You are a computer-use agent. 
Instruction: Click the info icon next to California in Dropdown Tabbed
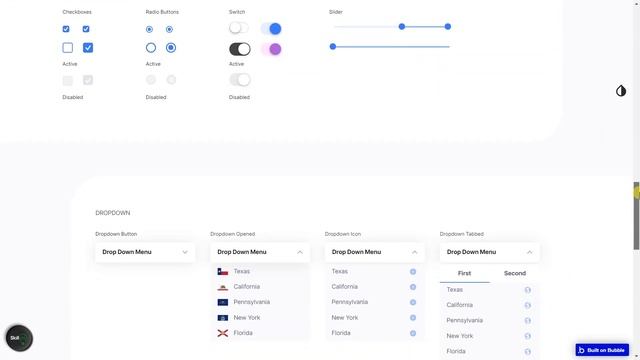point(527,305)
